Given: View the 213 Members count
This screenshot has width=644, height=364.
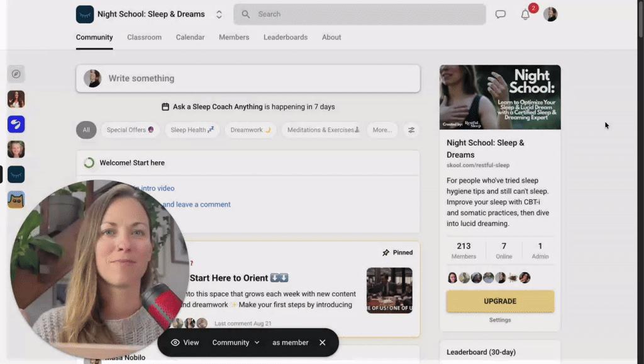Looking at the screenshot, I should coord(464,251).
